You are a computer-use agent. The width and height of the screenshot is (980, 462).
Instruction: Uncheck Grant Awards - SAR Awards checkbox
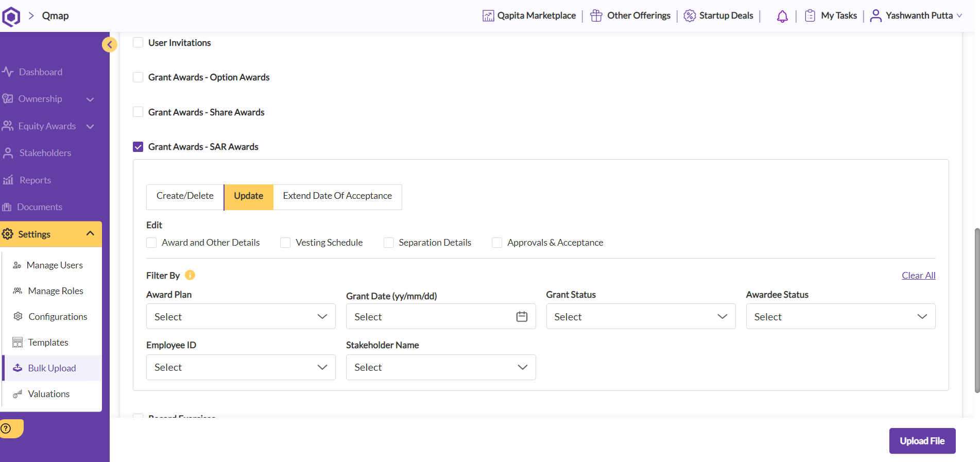click(138, 147)
